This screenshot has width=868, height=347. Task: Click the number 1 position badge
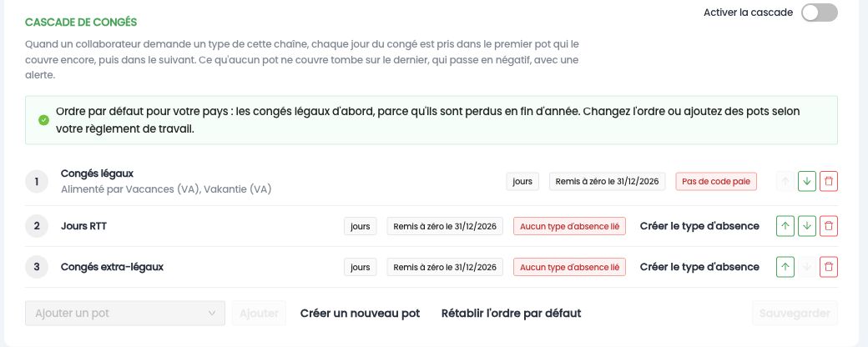tap(37, 182)
